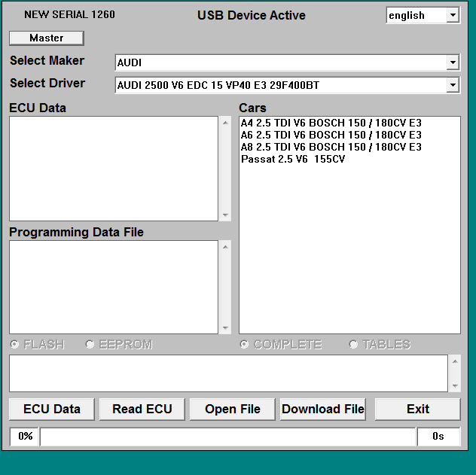Select A4 2.5 TDI V6 in Cars list
This screenshot has height=475, width=476.
(x=331, y=123)
